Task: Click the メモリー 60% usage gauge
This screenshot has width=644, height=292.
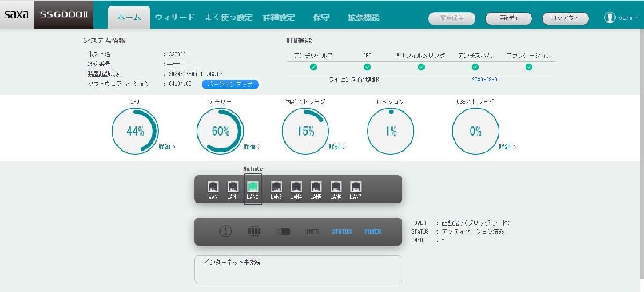Action: [220, 131]
